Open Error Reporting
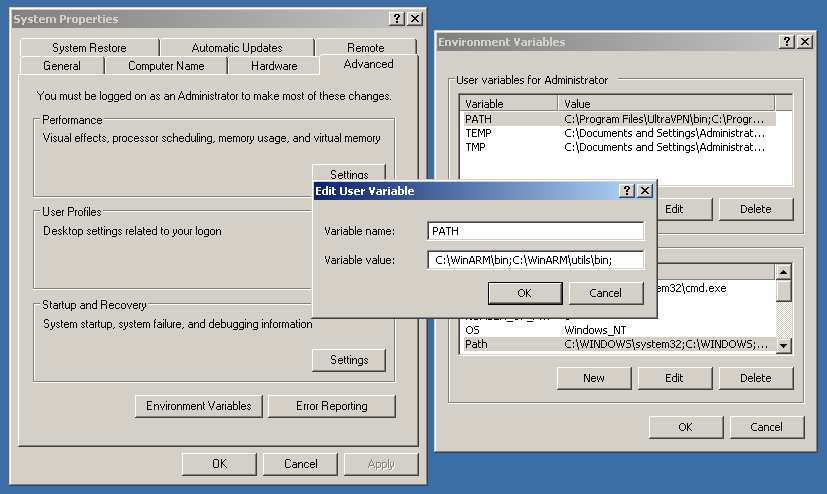 (332, 406)
